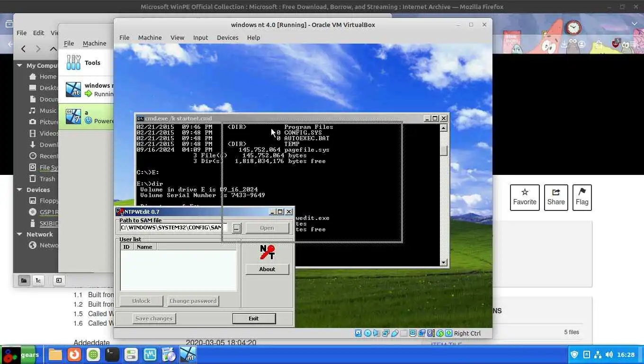Click the Favorite button on the archive page
Image resolution: width=644 pixels, height=364 pixels.
525,197
